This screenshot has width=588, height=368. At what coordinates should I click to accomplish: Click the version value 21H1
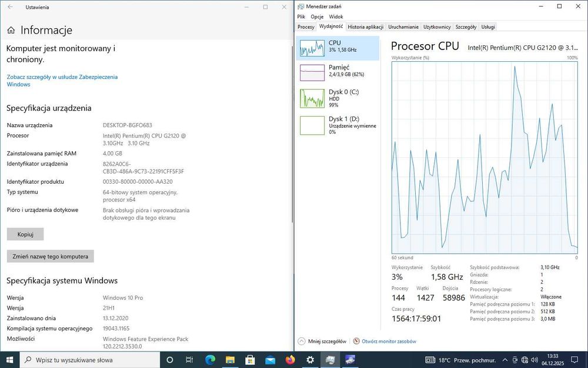[109, 308]
